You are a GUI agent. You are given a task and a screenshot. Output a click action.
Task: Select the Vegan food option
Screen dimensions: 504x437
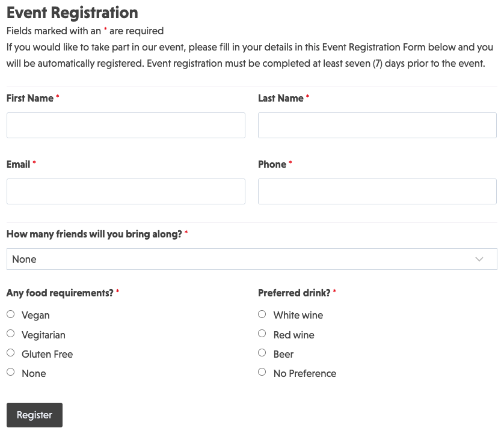coord(11,314)
